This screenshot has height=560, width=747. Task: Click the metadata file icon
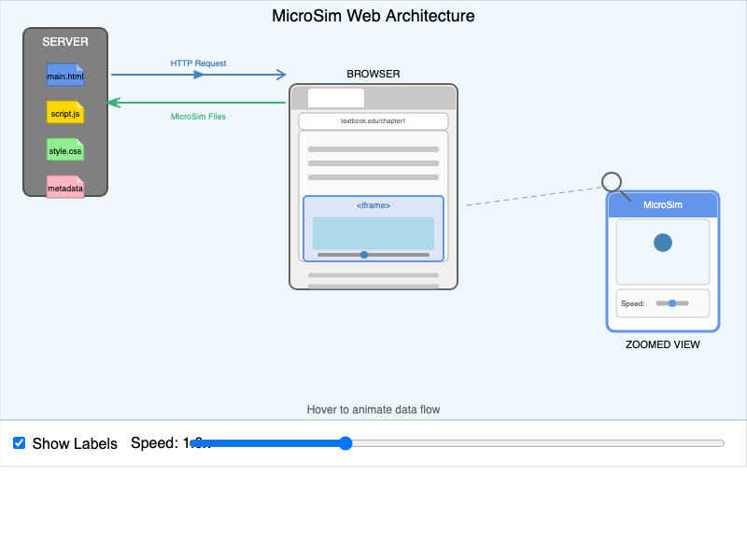64,187
